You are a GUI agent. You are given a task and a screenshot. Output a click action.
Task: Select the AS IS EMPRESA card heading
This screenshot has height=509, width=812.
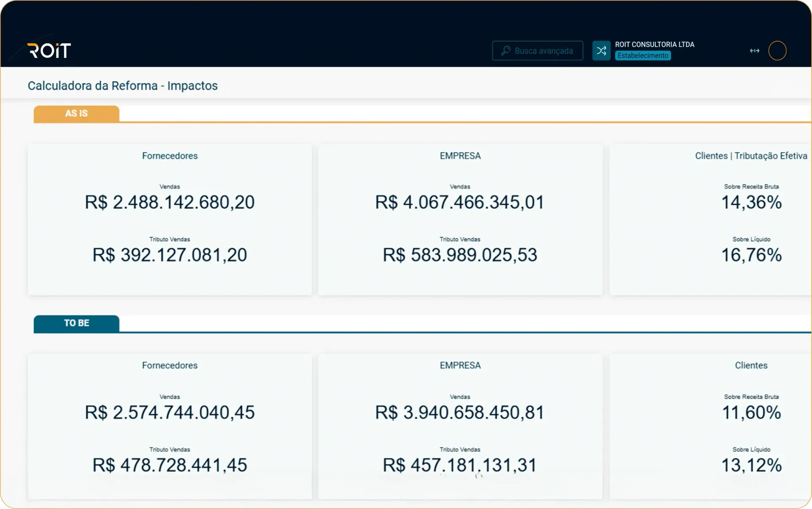pos(460,156)
